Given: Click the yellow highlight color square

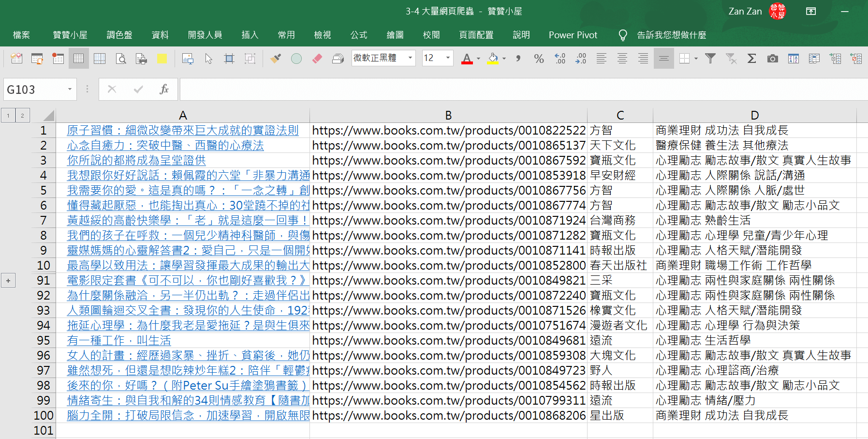Looking at the screenshot, I should (162, 59).
